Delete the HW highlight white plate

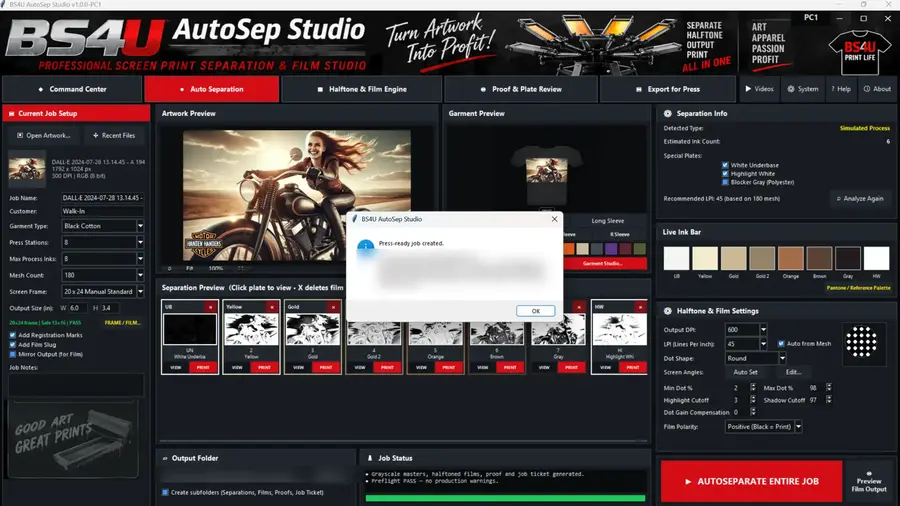click(640, 308)
